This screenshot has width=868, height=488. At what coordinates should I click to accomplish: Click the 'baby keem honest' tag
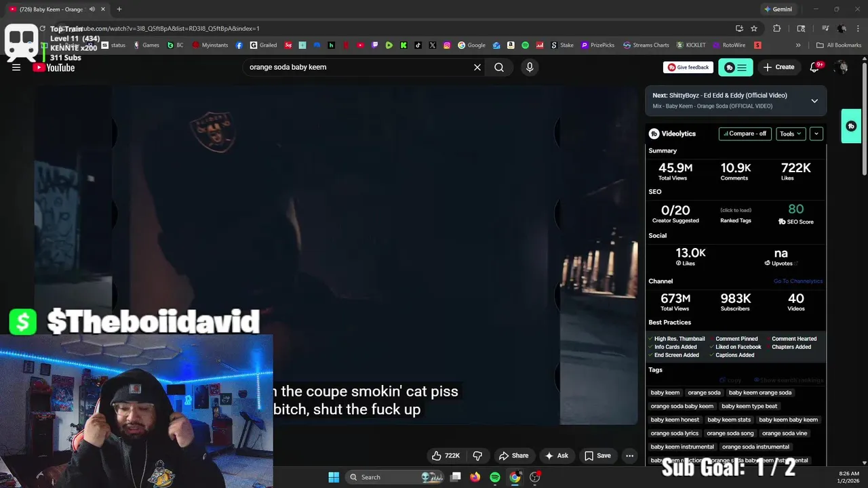[x=675, y=420]
